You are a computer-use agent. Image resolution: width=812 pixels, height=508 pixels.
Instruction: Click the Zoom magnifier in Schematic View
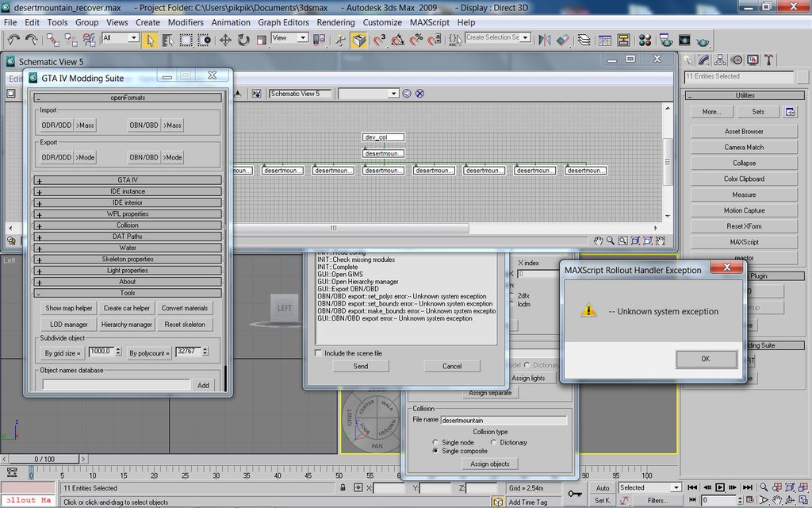click(611, 241)
